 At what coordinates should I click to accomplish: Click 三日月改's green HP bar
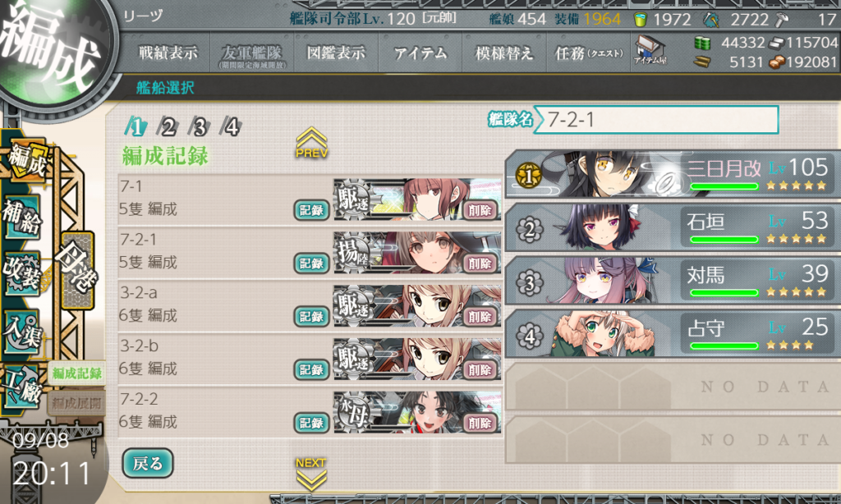pos(724,186)
